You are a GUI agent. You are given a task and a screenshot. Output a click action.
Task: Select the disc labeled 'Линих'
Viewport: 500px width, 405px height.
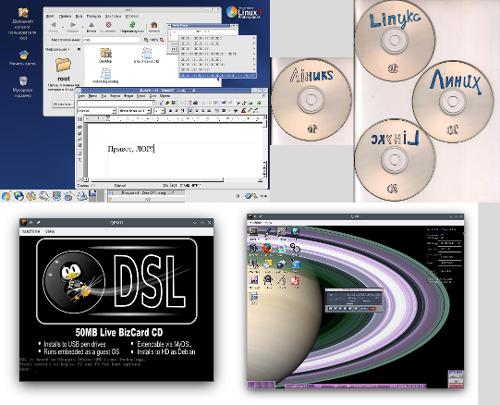tap(453, 101)
